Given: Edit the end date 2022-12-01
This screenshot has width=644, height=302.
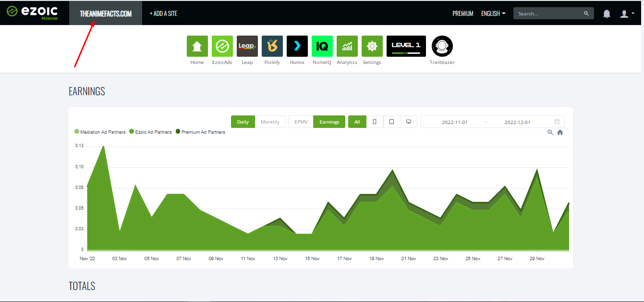Looking at the screenshot, I should click(x=517, y=122).
